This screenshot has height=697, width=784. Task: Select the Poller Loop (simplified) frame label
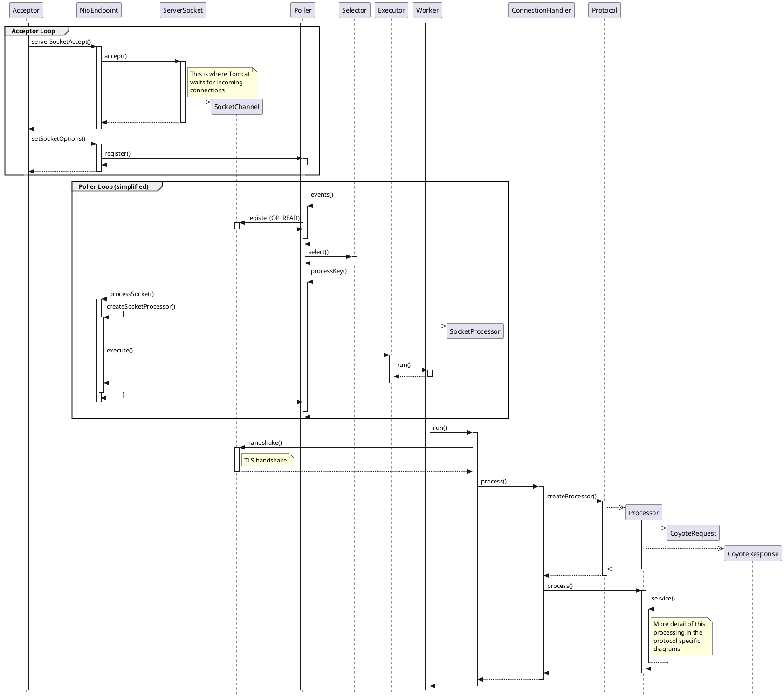pos(114,186)
